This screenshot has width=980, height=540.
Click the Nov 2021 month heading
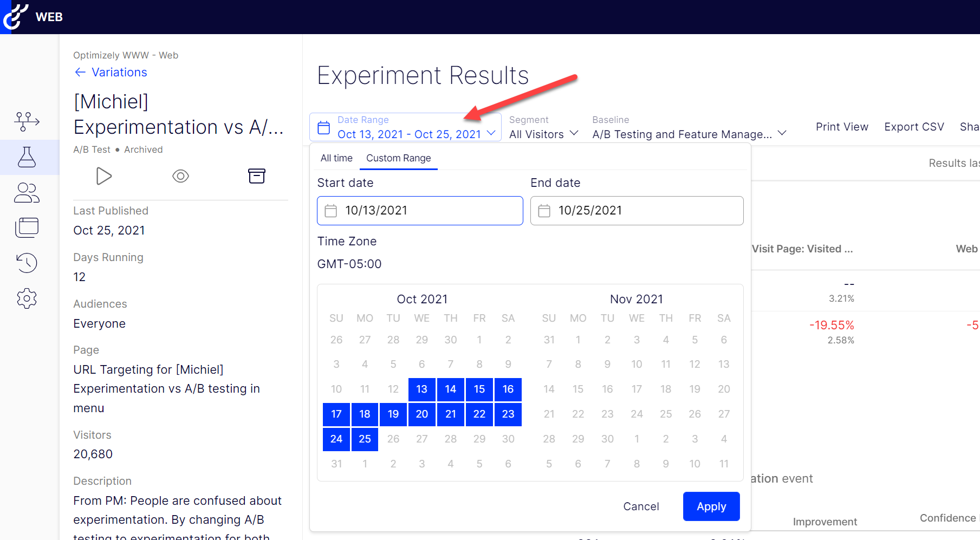(637, 299)
